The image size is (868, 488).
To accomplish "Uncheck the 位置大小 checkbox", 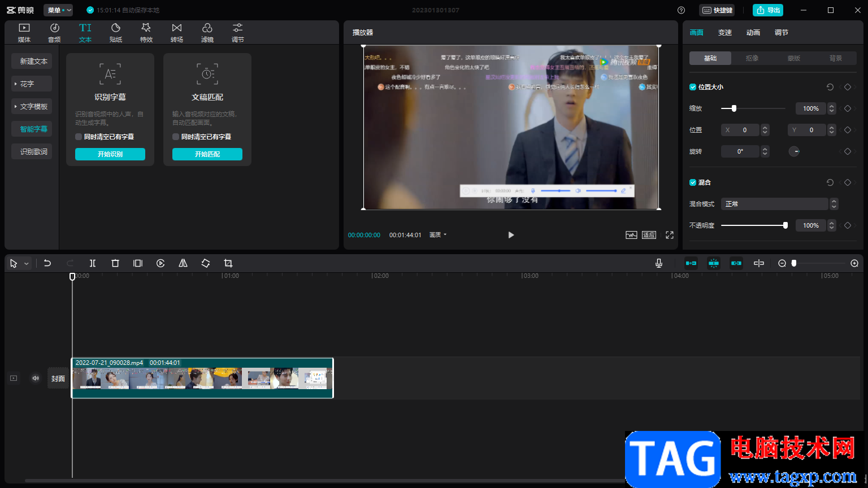I will coord(693,87).
